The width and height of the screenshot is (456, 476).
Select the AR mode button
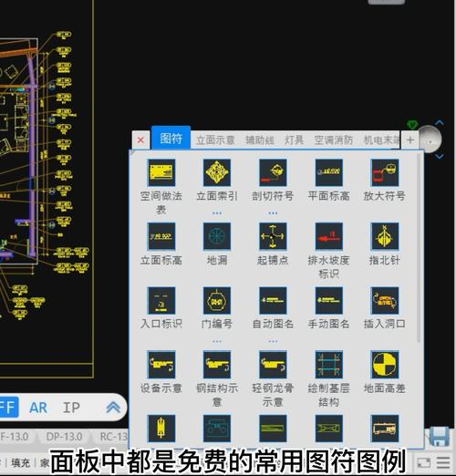(38, 408)
